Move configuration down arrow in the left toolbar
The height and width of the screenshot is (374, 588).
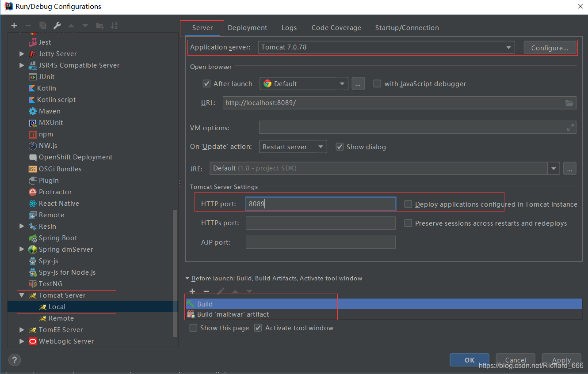(x=85, y=26)
